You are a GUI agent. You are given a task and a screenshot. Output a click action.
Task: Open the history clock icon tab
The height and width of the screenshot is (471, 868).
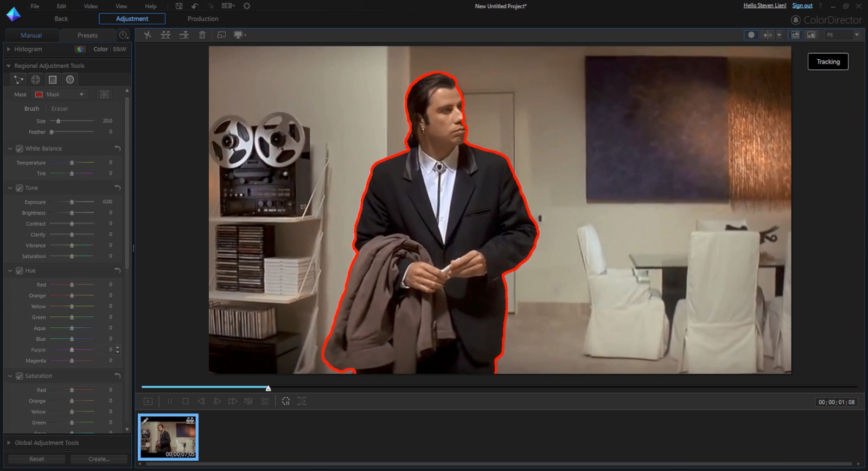[x=124, y=35]
